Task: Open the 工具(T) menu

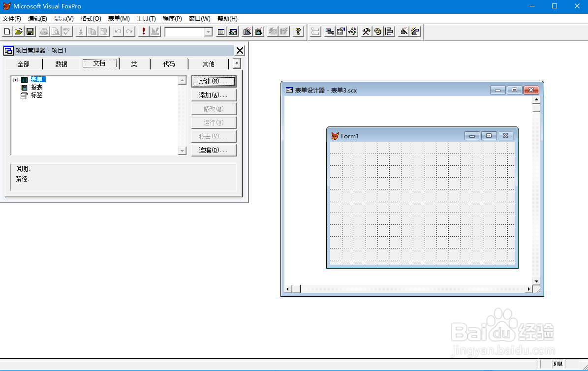Action: [146, 18]
